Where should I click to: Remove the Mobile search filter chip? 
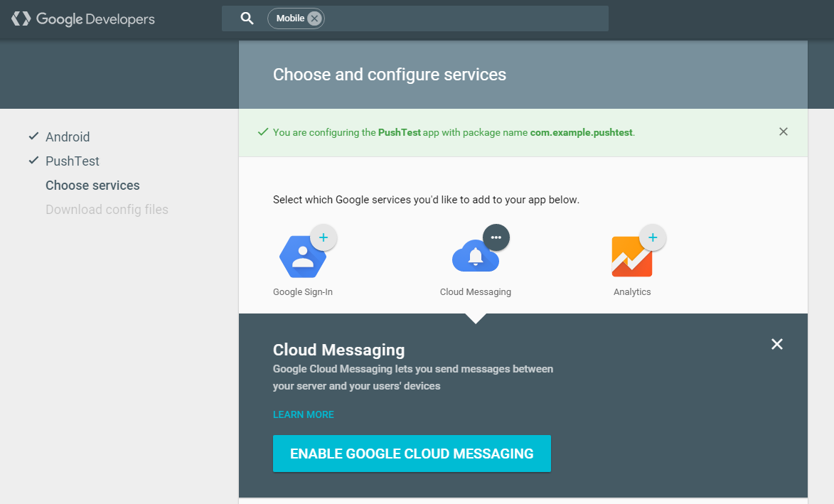coord(314,18)
